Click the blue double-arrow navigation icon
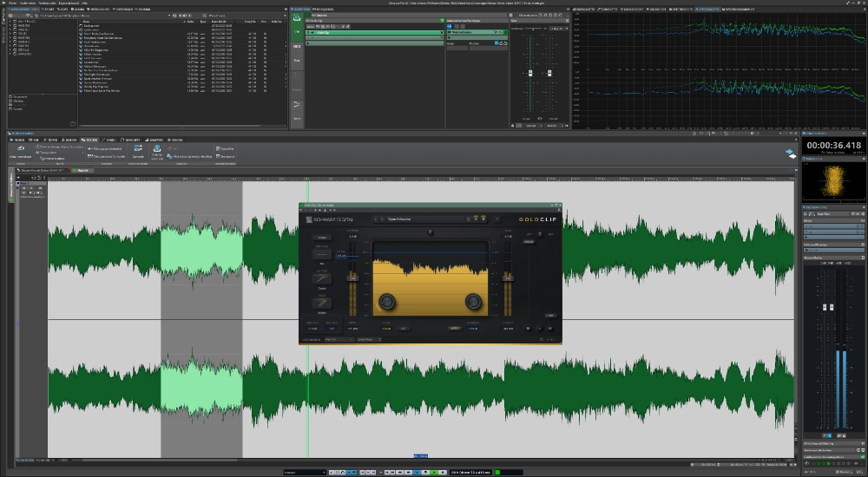868x477 pixels. click(x=791, y=154)
